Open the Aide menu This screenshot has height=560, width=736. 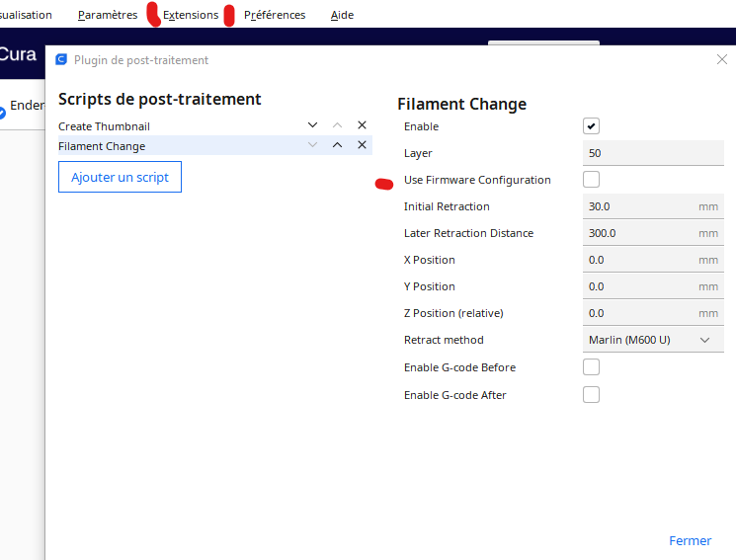(342, 15)
